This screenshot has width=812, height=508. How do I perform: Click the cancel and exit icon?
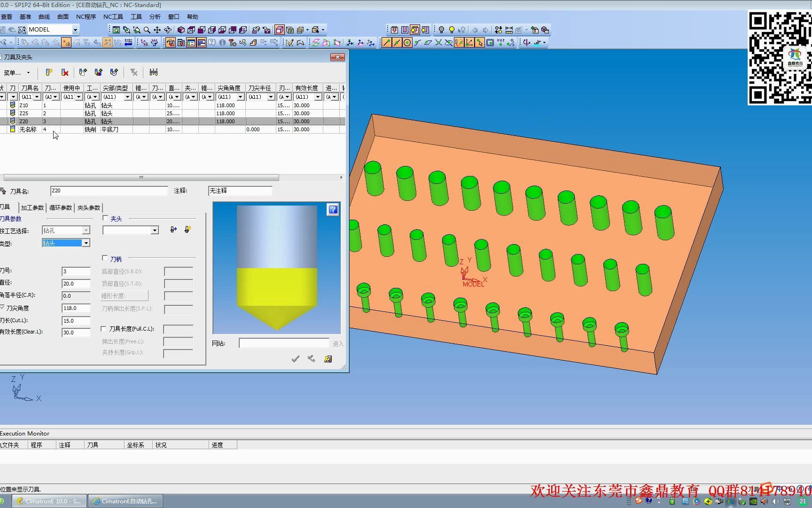pos(328,359)
